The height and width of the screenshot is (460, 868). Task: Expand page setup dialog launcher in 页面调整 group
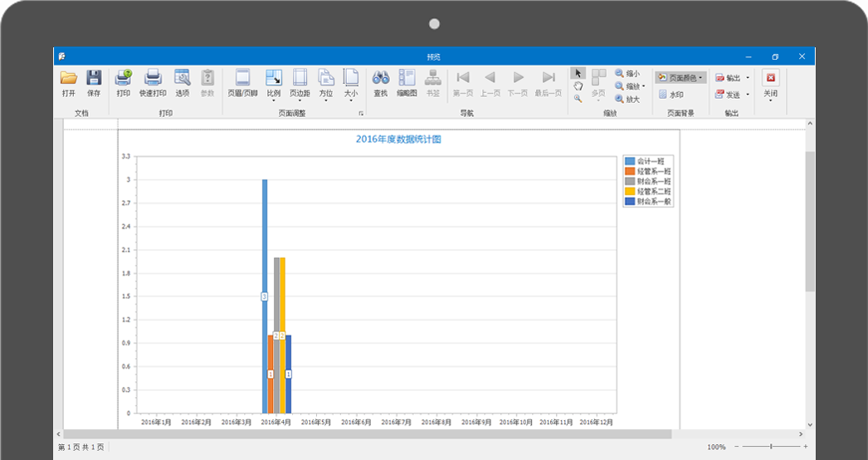point(361,114)
